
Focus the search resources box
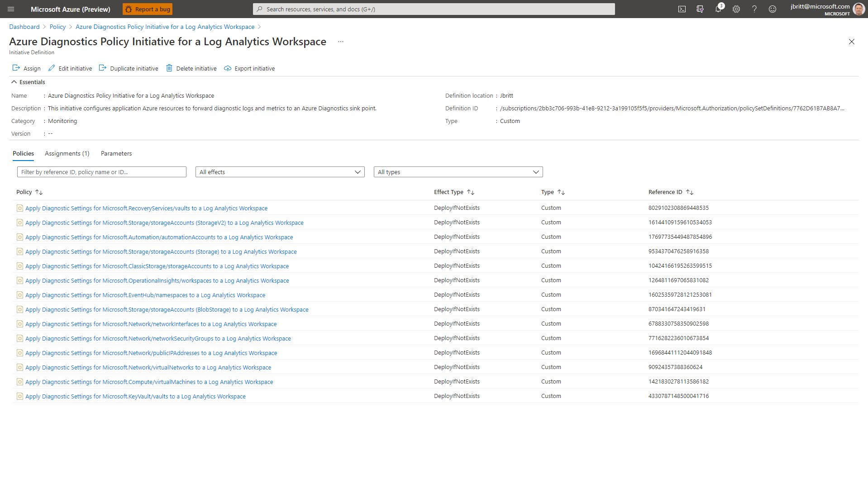(x=434, y=9)
